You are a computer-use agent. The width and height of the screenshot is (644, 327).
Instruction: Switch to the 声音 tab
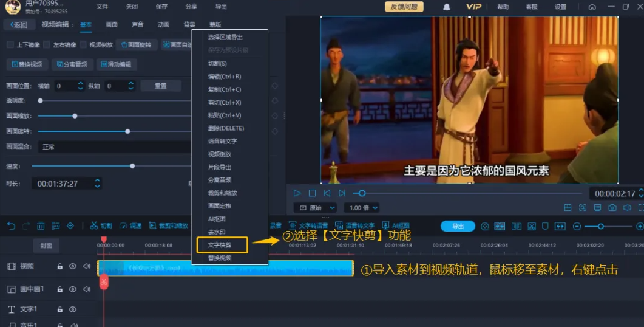tap(138, 25)
